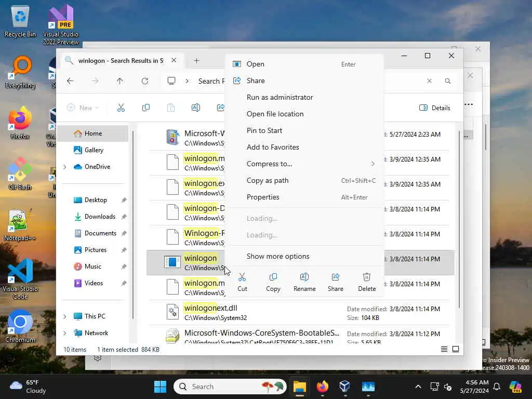This screenshot has width=532, height=399.
Task: Click the This PC monitor icon in address bar
Action: coord(171,81)
